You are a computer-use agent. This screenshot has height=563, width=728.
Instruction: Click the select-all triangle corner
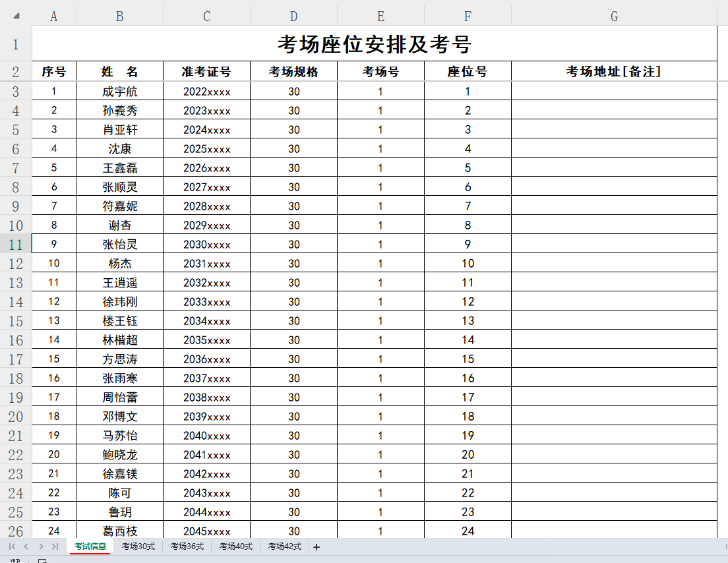pyautogui.click(x=16, y=16)
